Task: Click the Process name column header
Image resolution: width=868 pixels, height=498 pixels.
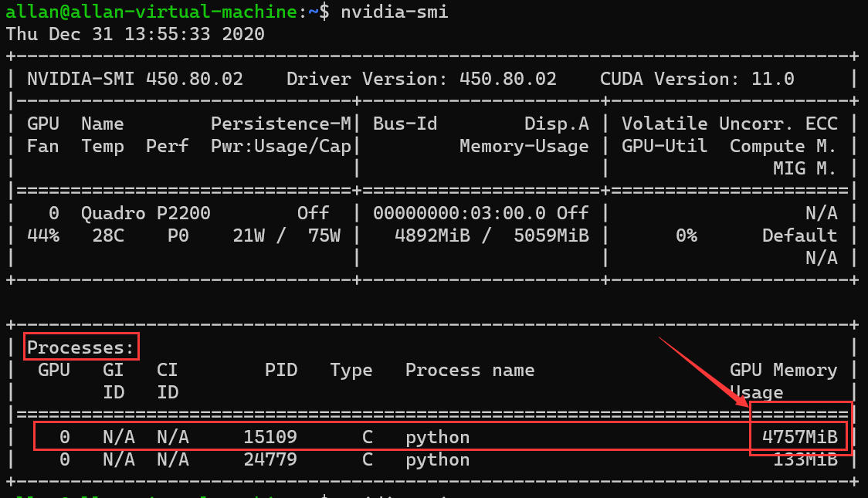Action: pyautogui.click(x=470, y=370)
